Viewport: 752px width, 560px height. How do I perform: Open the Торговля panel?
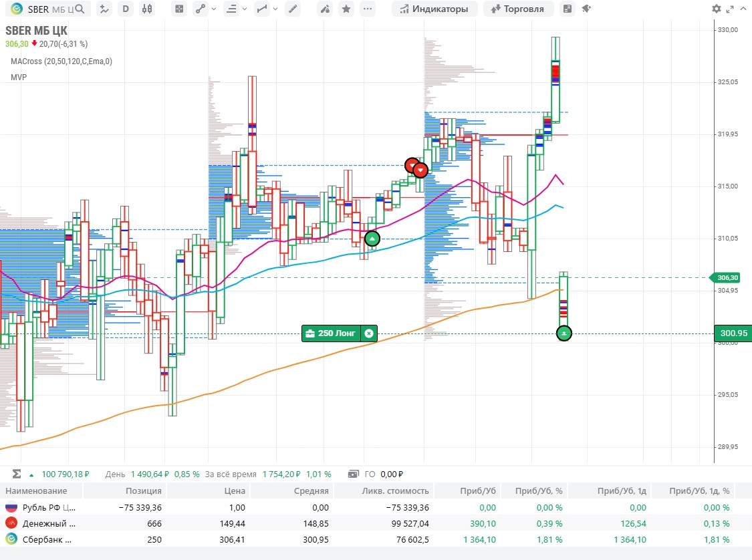click(x=518, y=9)
